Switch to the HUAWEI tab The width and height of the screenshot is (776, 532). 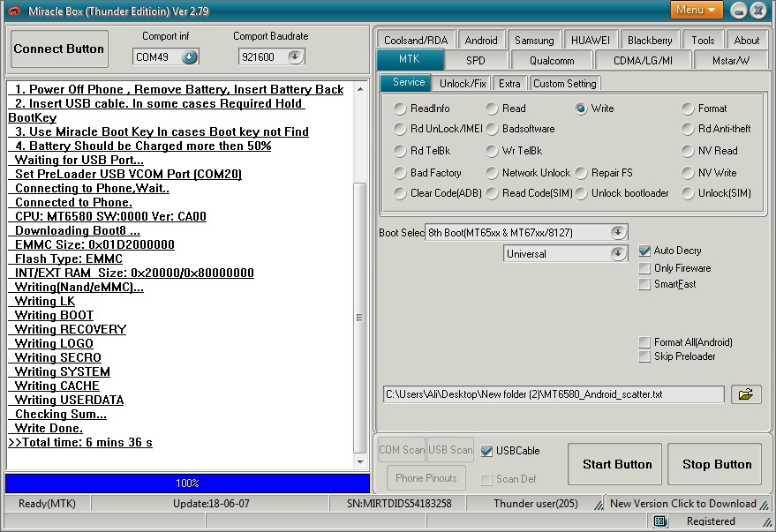pyautogui.click(x=591, y=40)
